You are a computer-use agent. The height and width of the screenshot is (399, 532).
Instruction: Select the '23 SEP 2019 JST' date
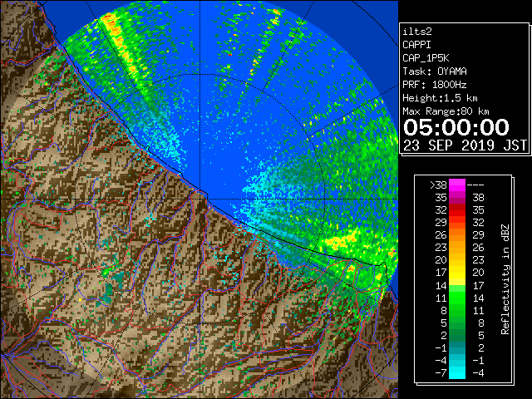[x=465, y=145]
